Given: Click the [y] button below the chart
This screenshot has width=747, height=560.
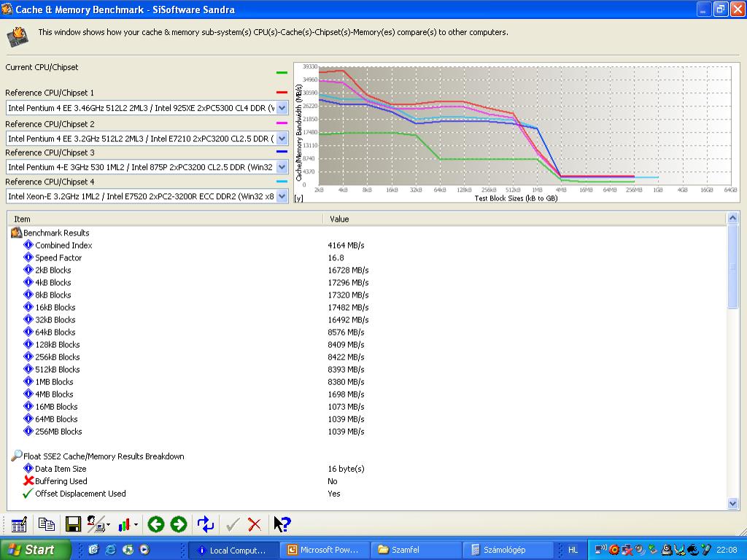Looking at the screenshot, I should (x=298, y=198).
